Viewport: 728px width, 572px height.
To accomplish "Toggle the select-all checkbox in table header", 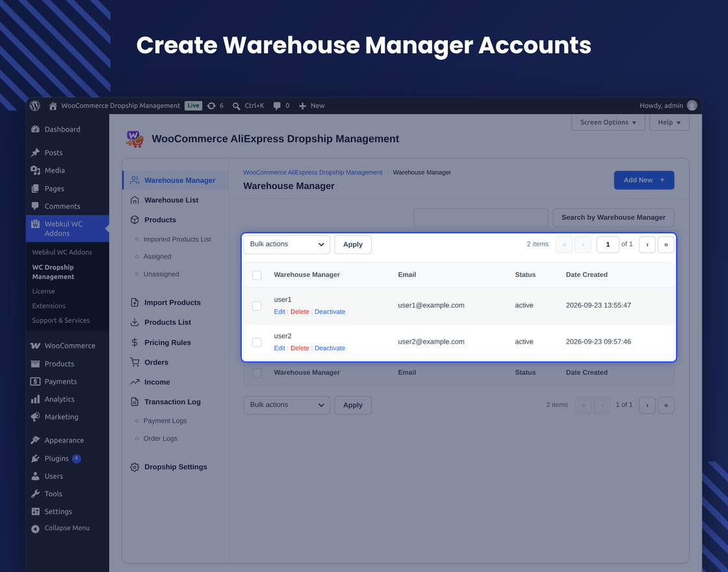I will (x=257, y=276).
